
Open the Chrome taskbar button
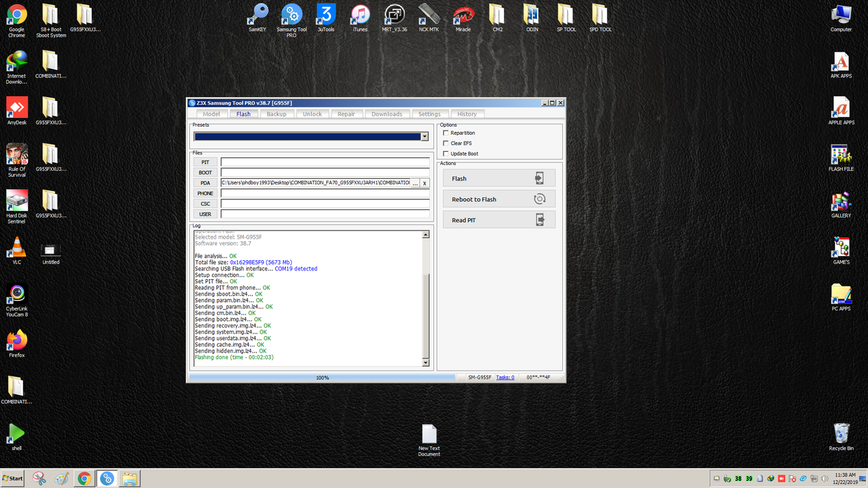point(84,479)
